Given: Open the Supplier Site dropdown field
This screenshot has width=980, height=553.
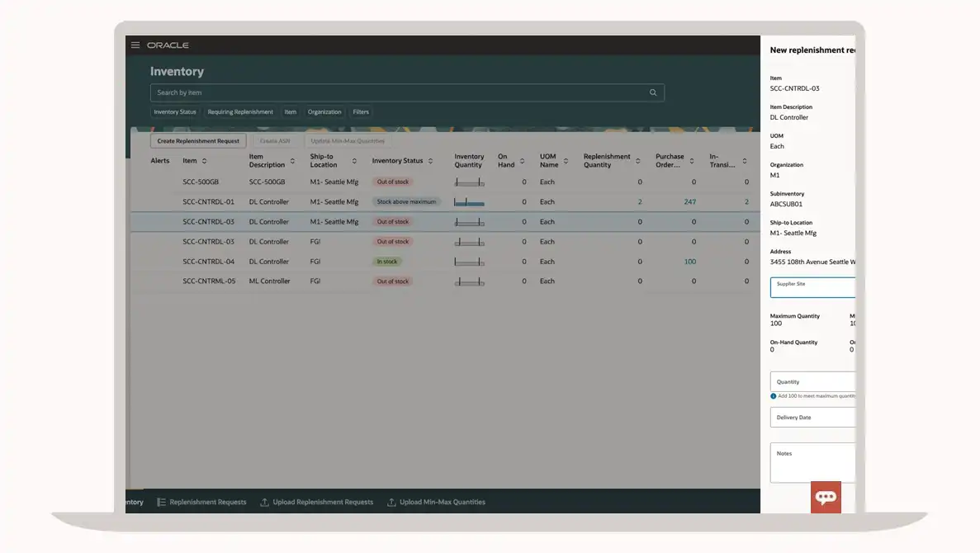Looking at the screenshot, I should click(x=813, y=287).
